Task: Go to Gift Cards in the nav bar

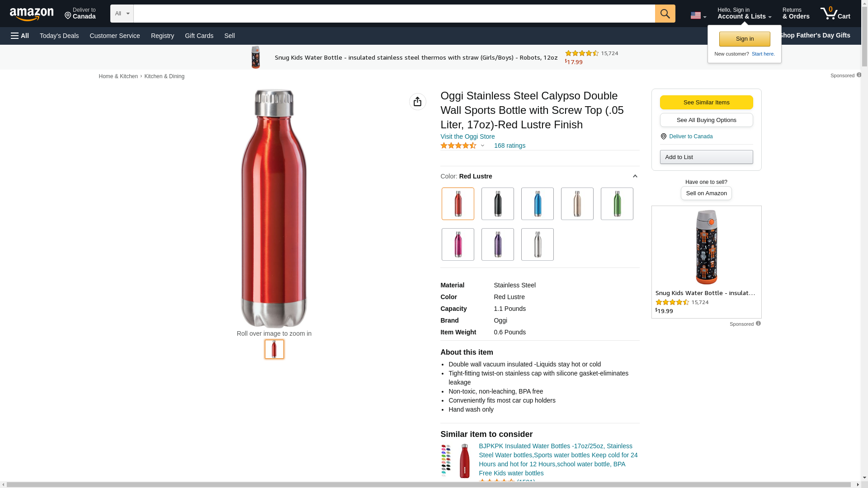Action: pyautogui.click(x=199, y=36)
